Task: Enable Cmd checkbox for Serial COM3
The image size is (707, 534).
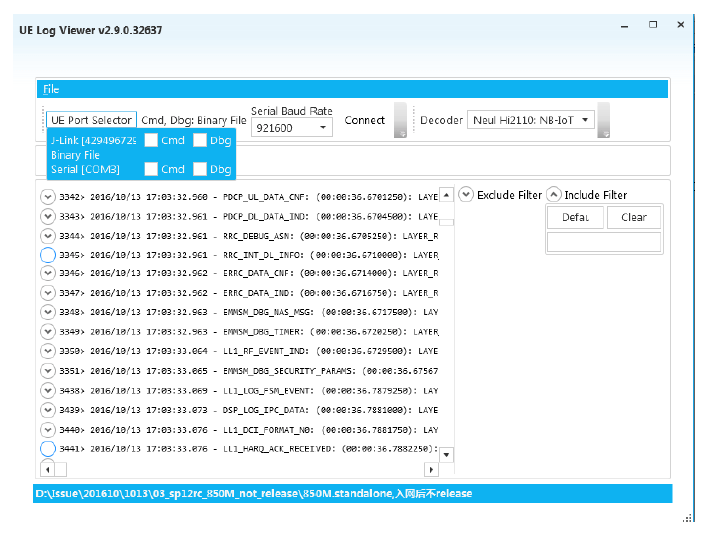Action: (151, 169)
